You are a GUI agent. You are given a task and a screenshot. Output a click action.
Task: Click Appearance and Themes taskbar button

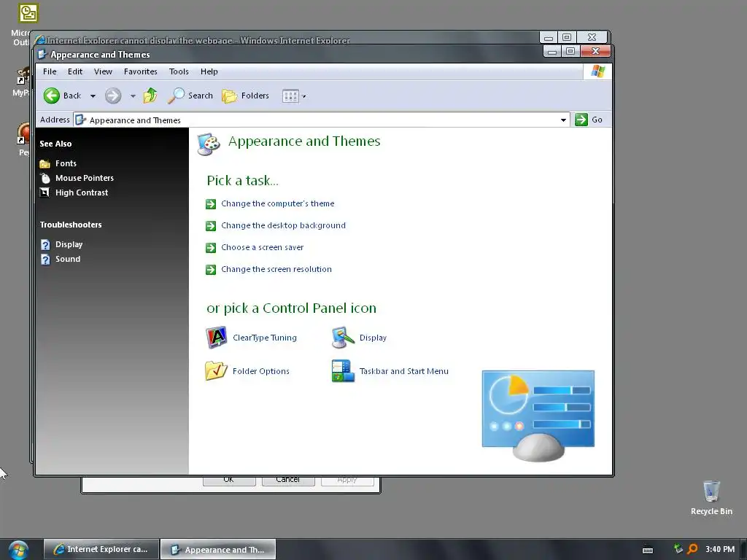[x=218, y=550]
